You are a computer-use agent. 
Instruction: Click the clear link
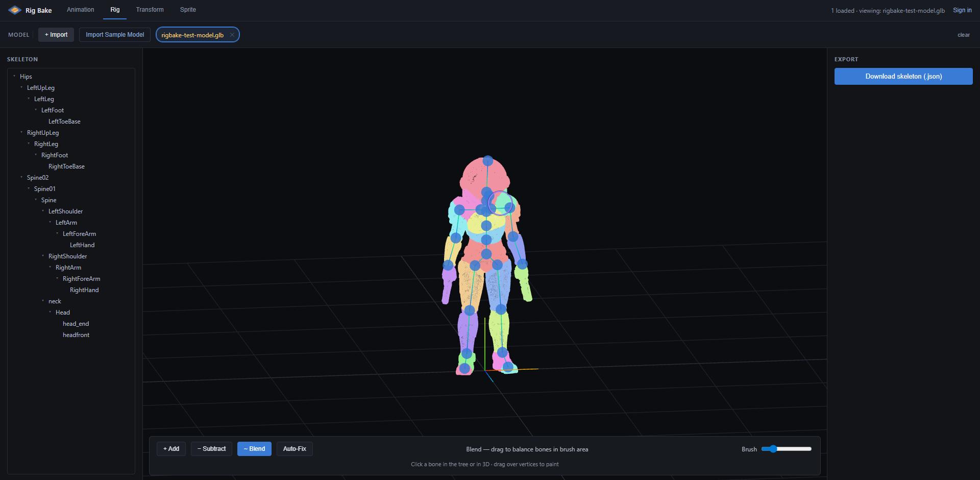[964, 35]
